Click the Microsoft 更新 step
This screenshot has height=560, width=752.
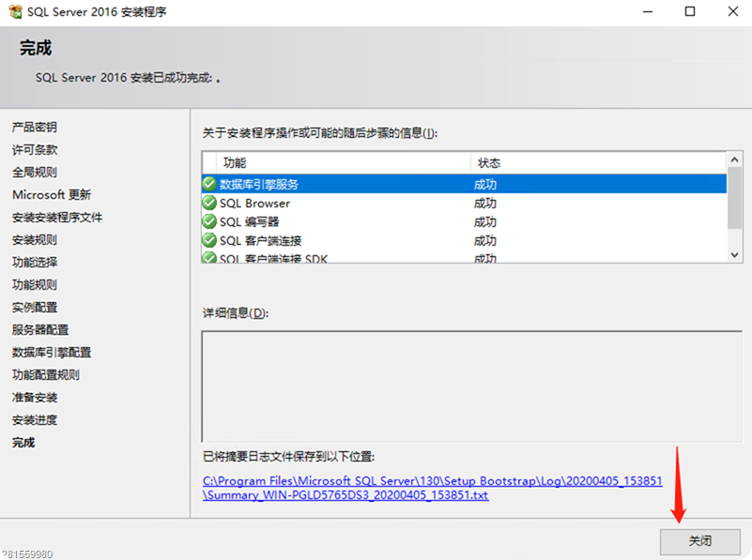(52, 194)
